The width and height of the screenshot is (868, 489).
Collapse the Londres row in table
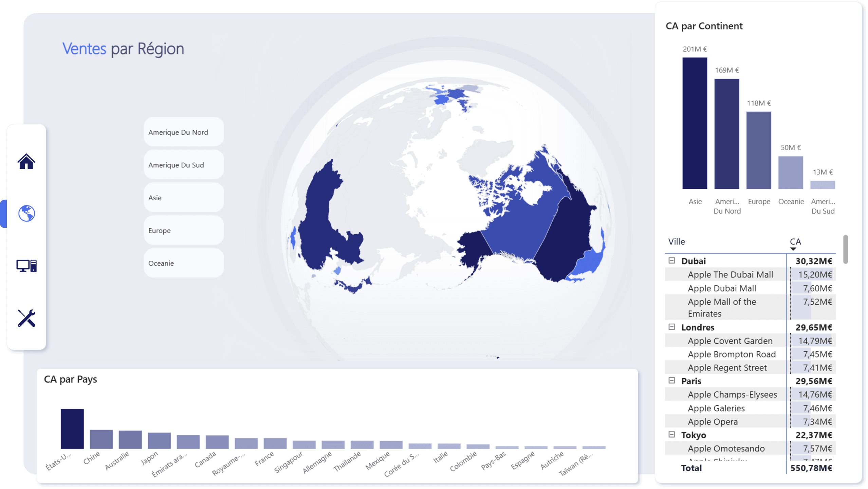coord(671,327)
